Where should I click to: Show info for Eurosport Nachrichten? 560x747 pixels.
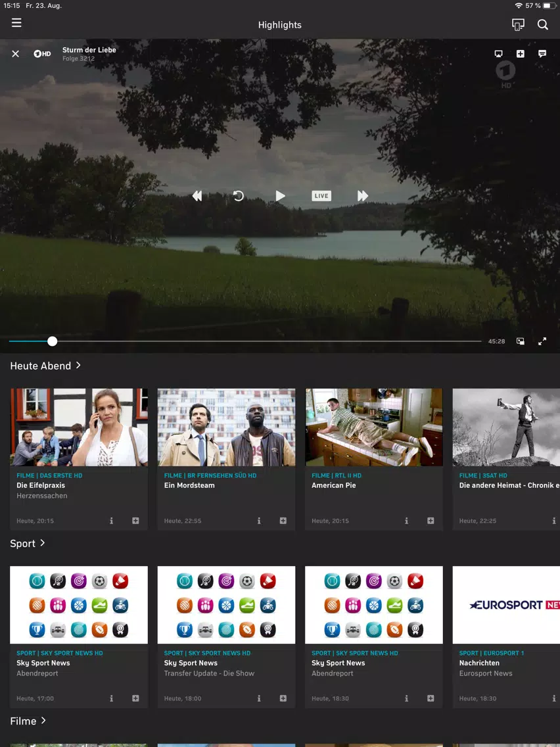point(554,698)
